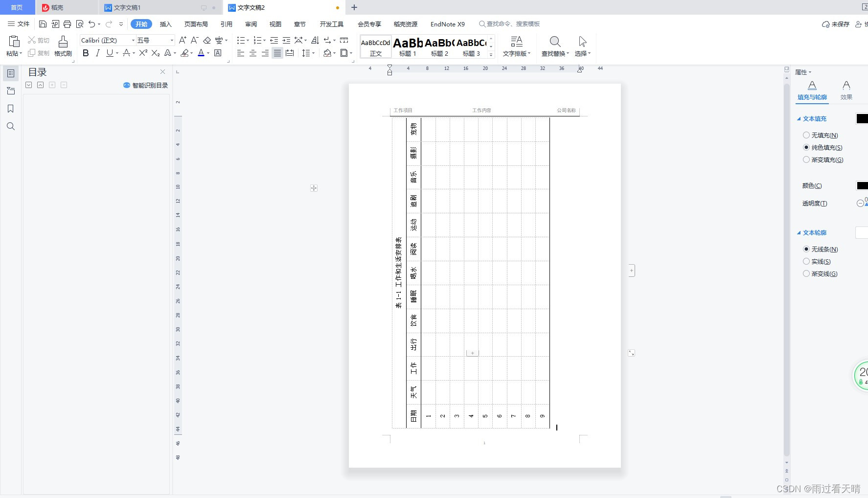Open the font size 五号 dropdown

171,40
